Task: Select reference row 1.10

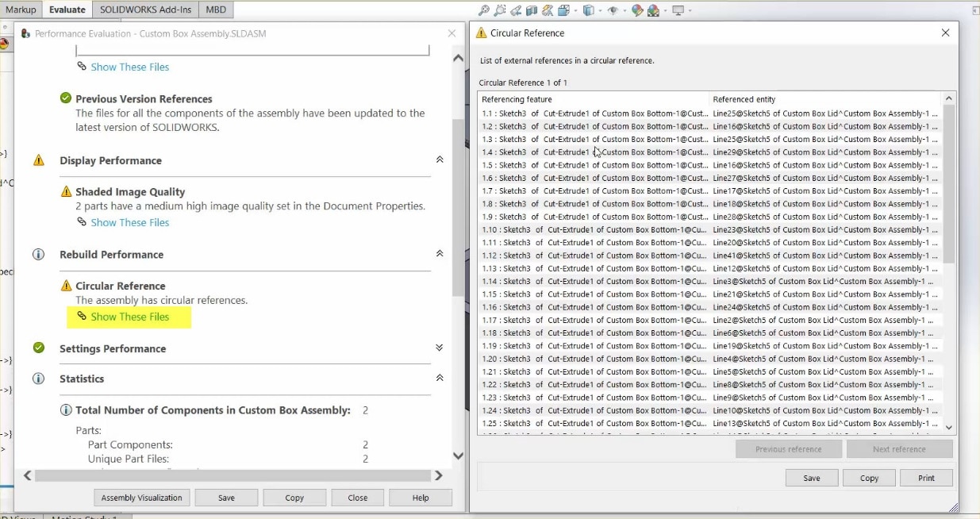Action: pyautogui.click(x=709, y=229)
